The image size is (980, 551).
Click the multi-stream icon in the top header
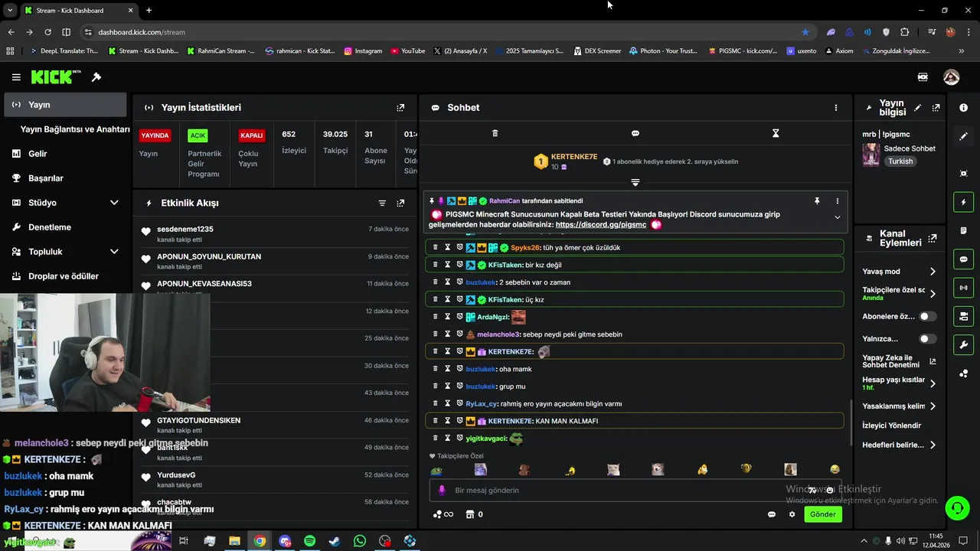923,77
